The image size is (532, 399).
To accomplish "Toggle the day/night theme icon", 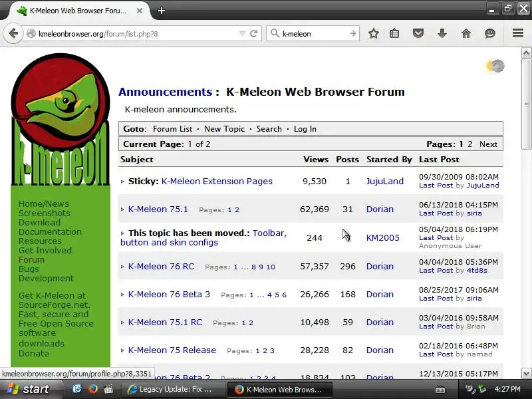I will click(x=495, y=66).
